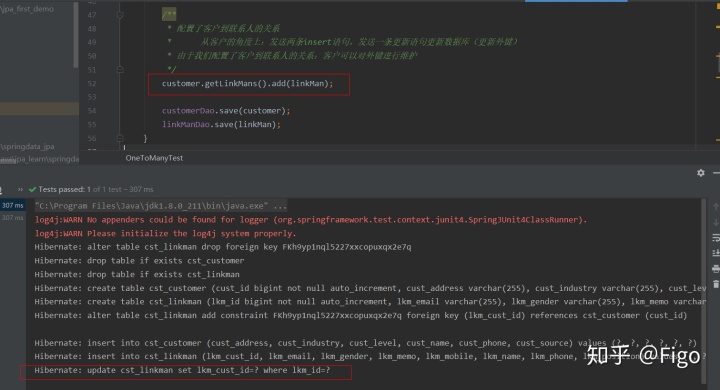This screenshot has height=390, width=720.
Task: Toggle the Soft-Wrap console icon
Action: tap(715, 237)
